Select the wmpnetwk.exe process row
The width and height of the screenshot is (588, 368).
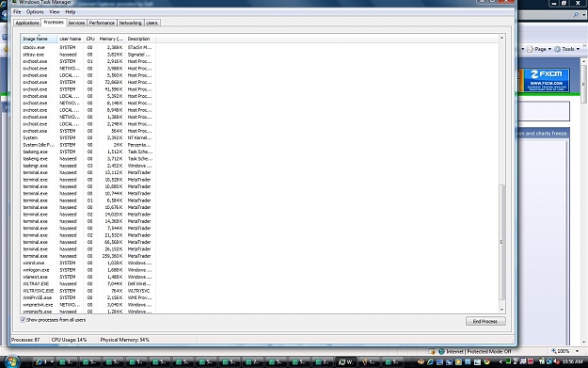pos(87,305)
